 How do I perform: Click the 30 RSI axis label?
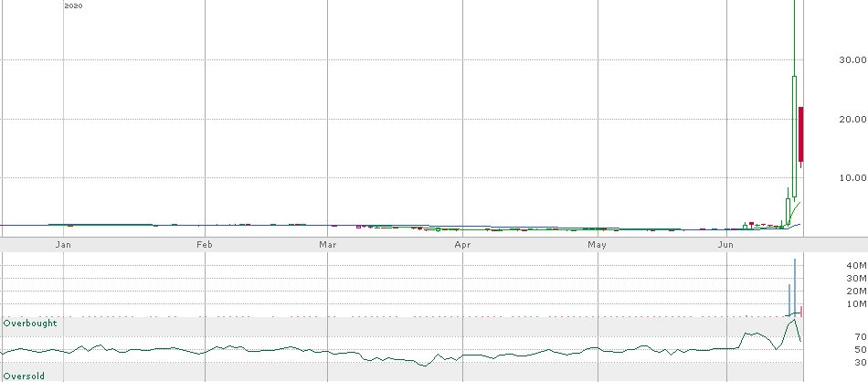861,363
